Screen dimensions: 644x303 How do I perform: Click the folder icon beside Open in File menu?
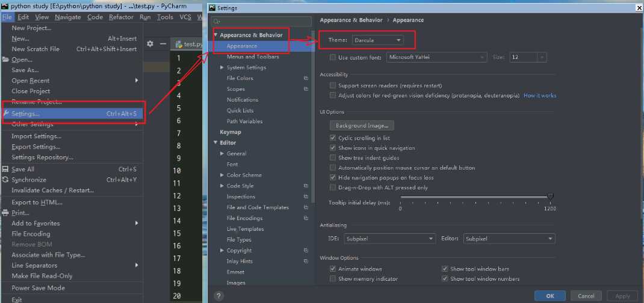click(5, 60)
